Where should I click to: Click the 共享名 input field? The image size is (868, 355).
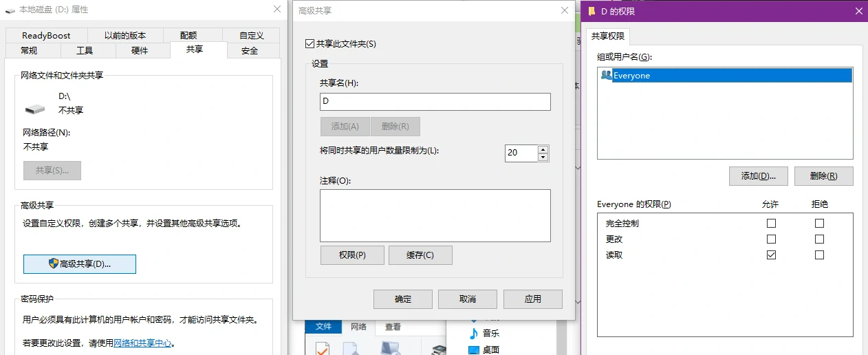coord(435,102)
